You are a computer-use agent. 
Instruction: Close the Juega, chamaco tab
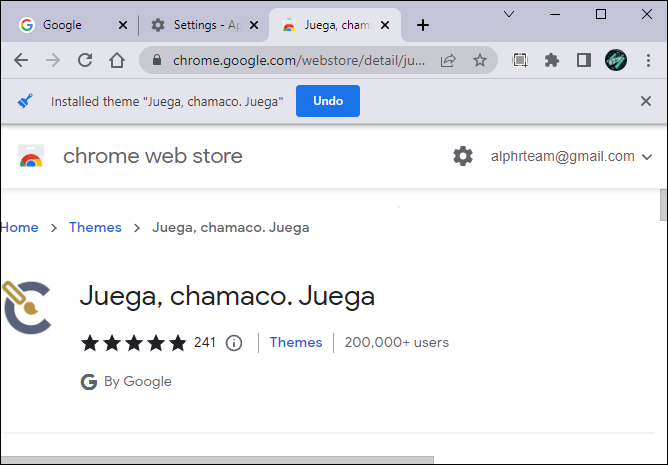[x=385, y=25]
